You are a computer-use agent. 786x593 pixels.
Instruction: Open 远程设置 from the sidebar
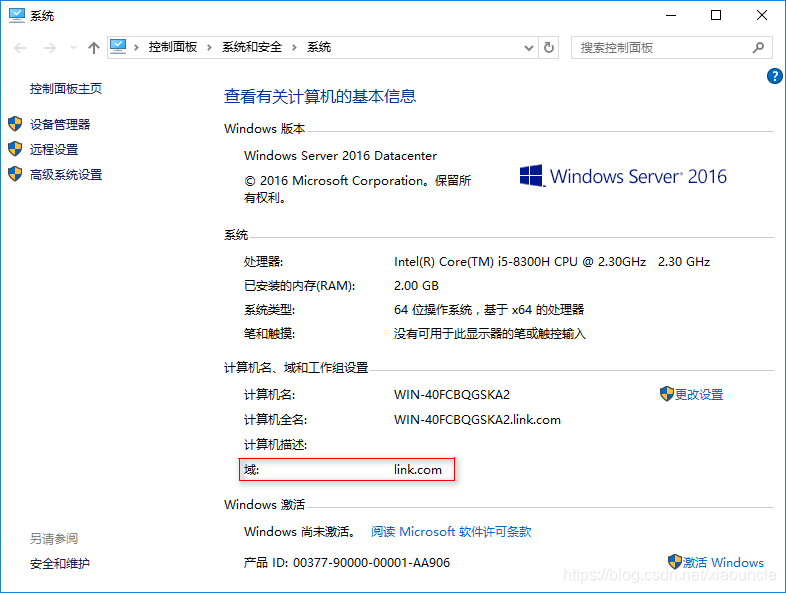54,149
